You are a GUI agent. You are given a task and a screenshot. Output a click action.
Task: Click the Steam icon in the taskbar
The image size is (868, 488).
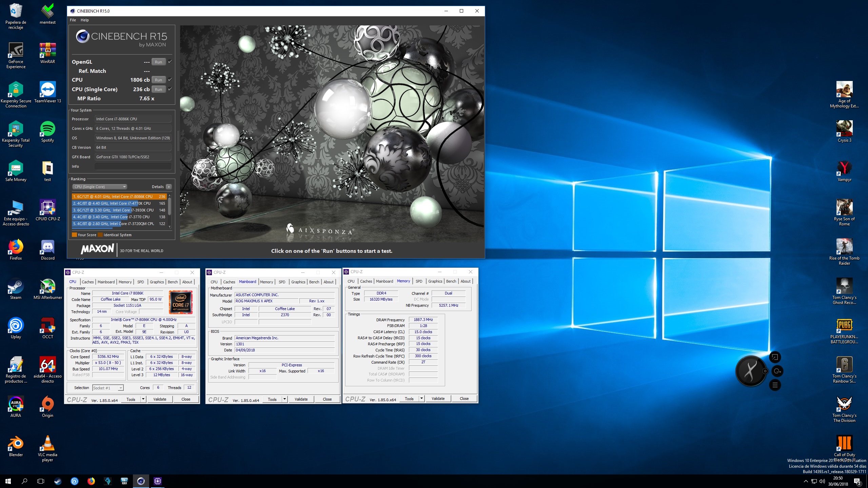pos(58,481)
